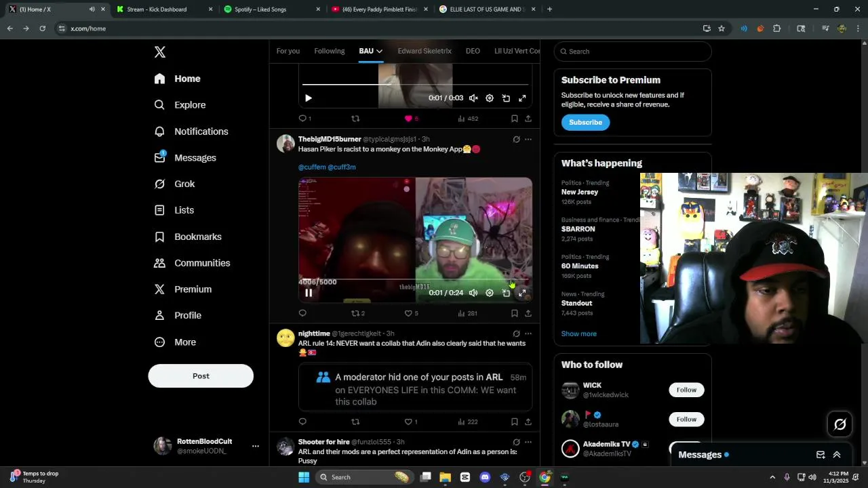The height and width of the screenshot is (488, 868).
Task: Seek the top video progress bar
Action: [415, 85]
